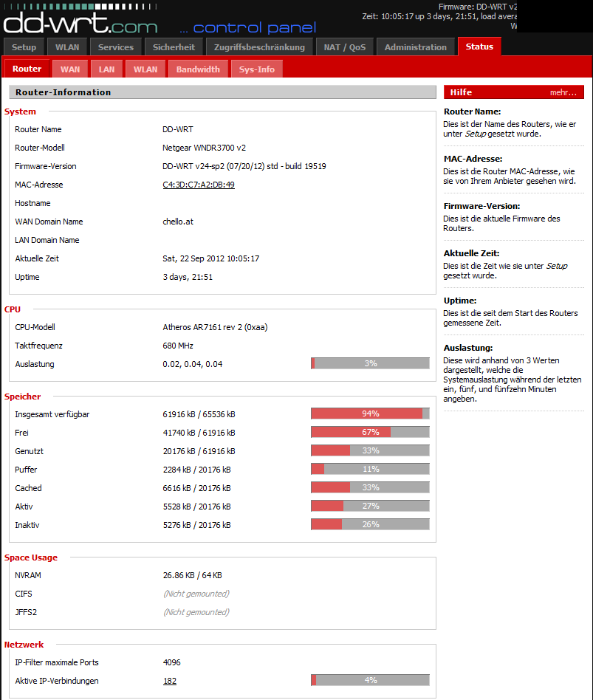The image size is (593, 700).
Task: Click the IP-Filter max ports value 4096
Action: [x=171, y=662]
